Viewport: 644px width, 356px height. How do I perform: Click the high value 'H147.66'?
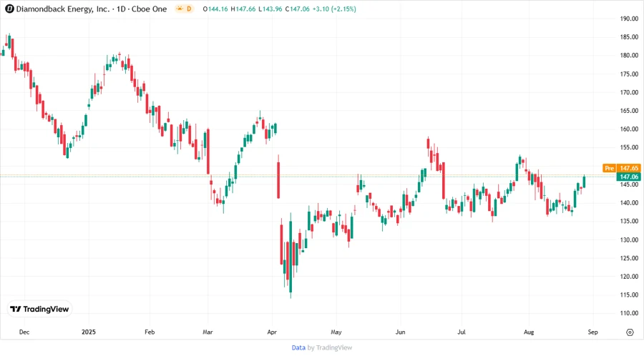pos(243,9)
